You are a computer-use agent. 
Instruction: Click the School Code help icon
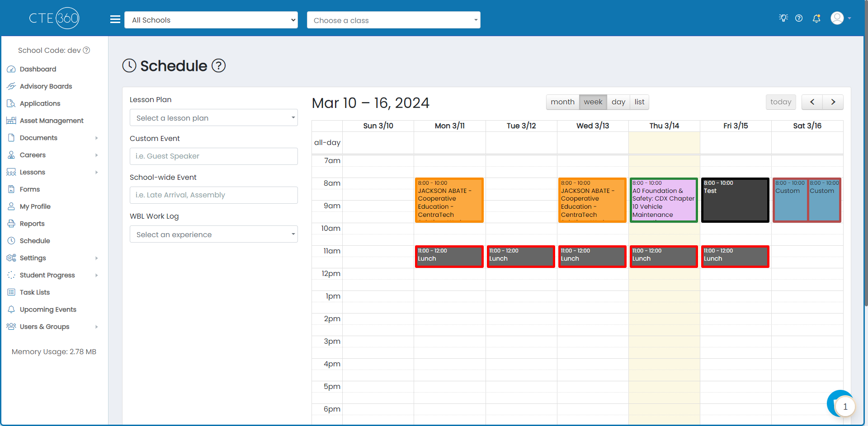point(86,50)
